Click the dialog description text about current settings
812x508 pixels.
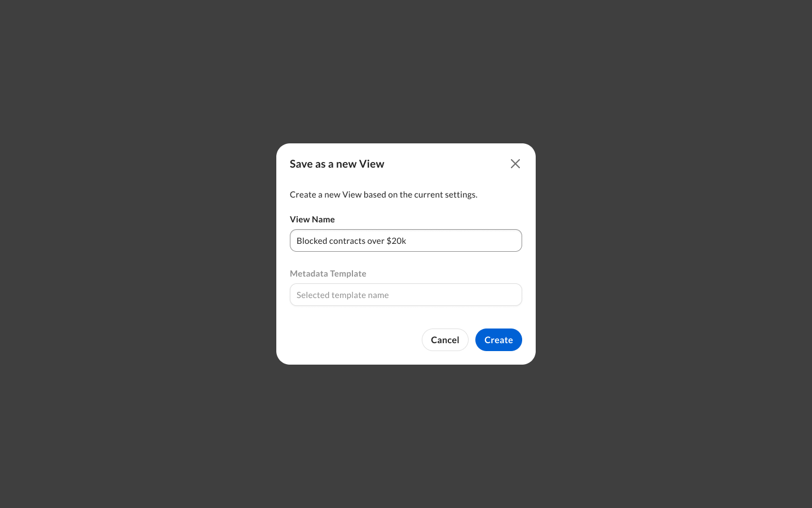(383, 194)
